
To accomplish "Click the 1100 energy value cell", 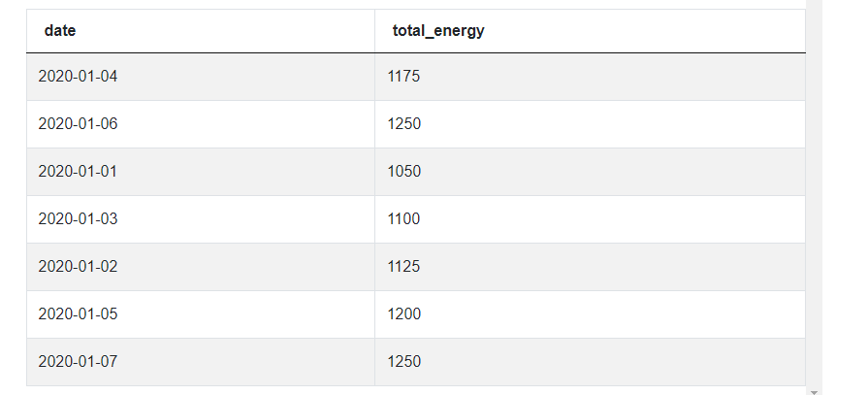I will 590,219.
